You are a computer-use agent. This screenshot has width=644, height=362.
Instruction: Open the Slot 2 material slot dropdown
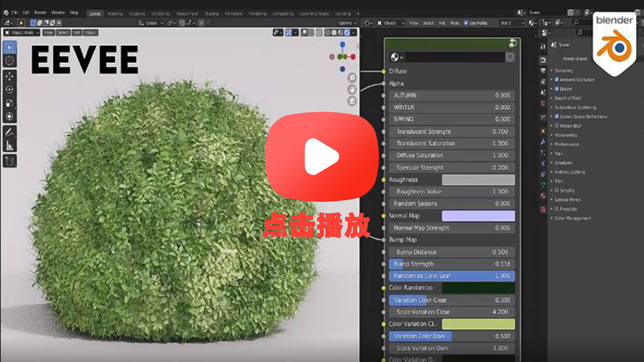(512, 23)
